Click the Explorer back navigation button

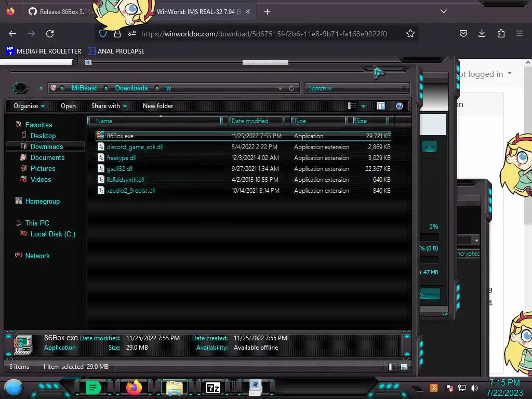click(x=20, y=88)
